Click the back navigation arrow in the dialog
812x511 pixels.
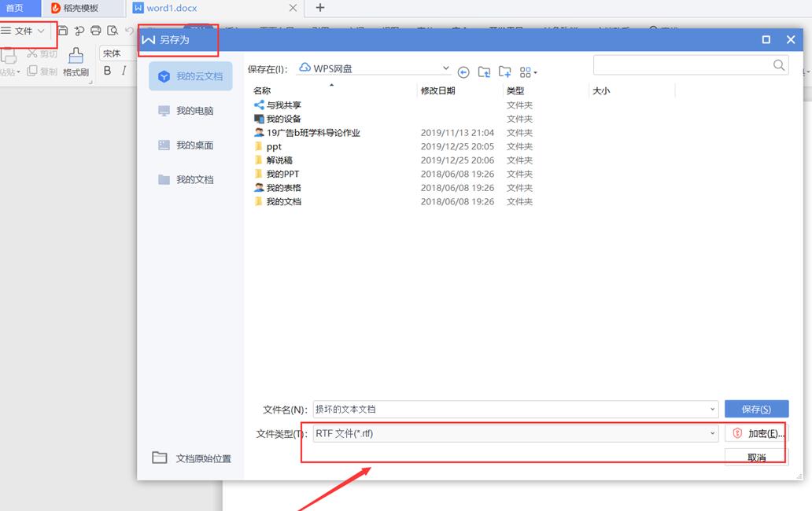463,72
